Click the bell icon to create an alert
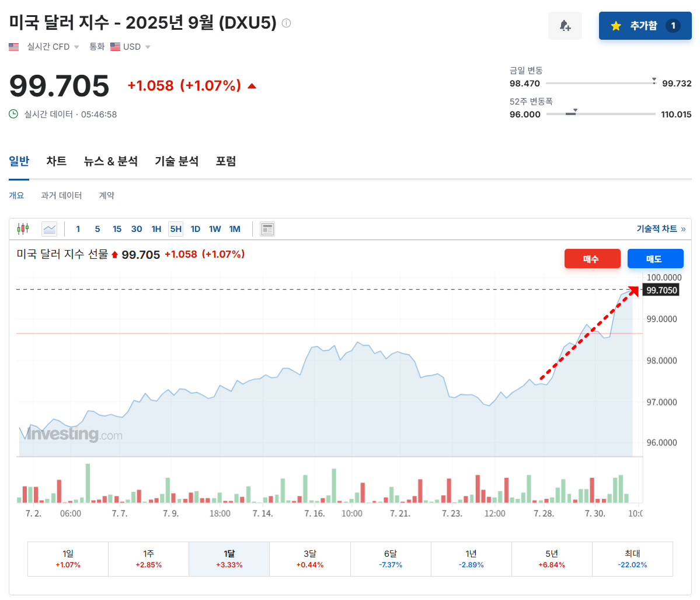 (564, 26)
